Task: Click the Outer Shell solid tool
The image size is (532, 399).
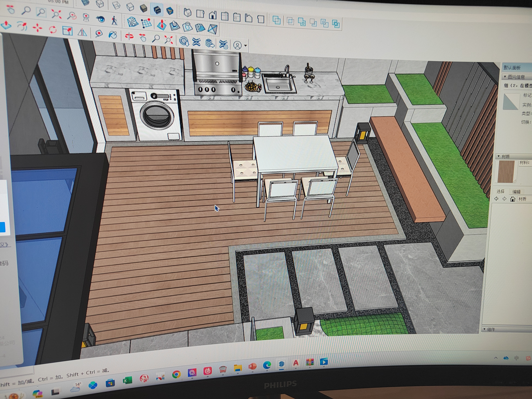Action: (277, 20)
